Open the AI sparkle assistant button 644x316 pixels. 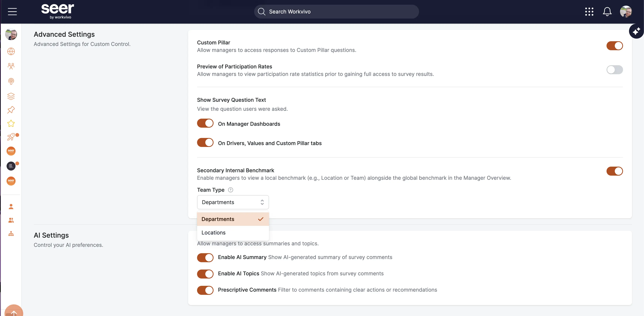[636, 31]
